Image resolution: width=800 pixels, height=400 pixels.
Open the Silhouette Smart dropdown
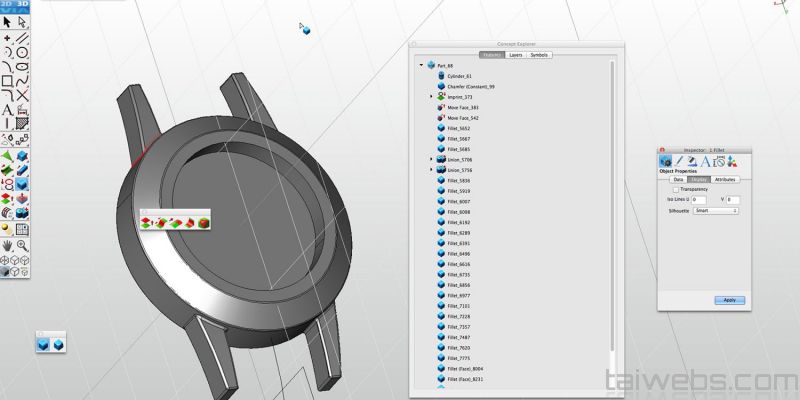(716, 211)
